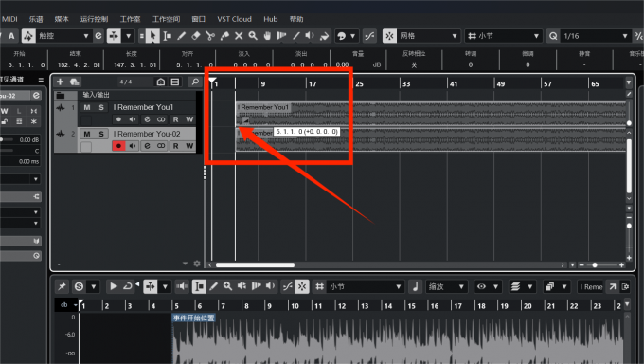
Task: Open in separate window arrow icon
Action: 613,286
